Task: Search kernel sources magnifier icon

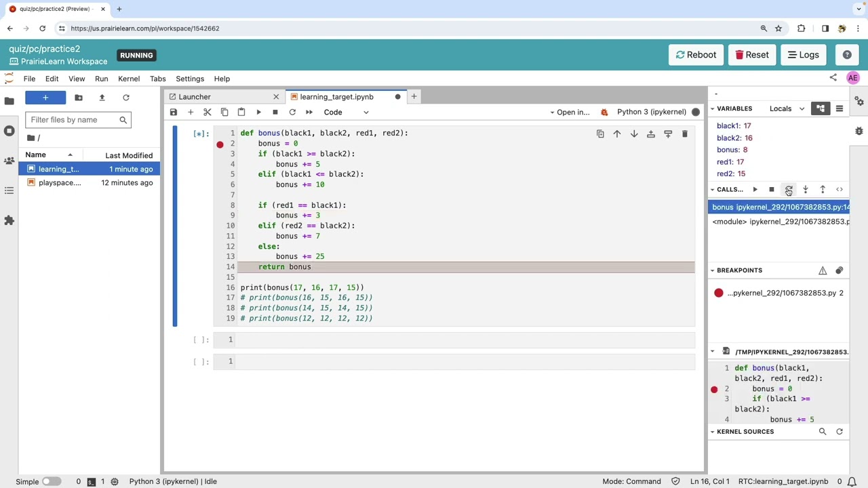Action: pyautogui.click(x=823, y=432)
